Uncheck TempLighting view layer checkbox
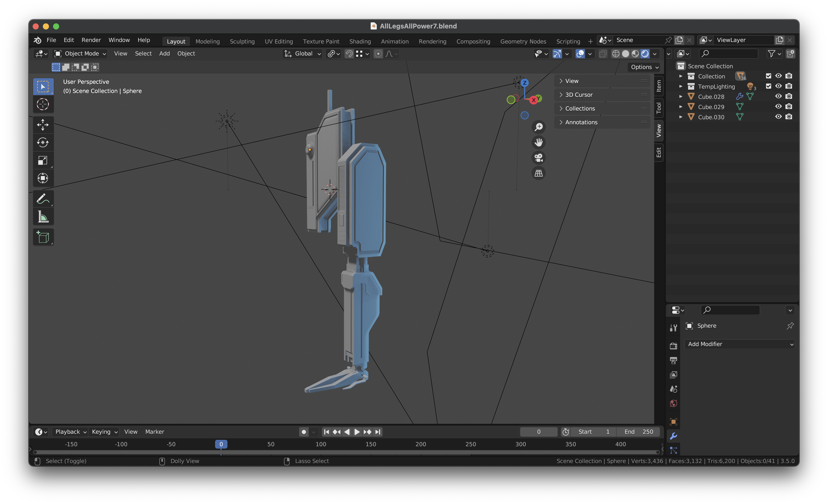 768,86
